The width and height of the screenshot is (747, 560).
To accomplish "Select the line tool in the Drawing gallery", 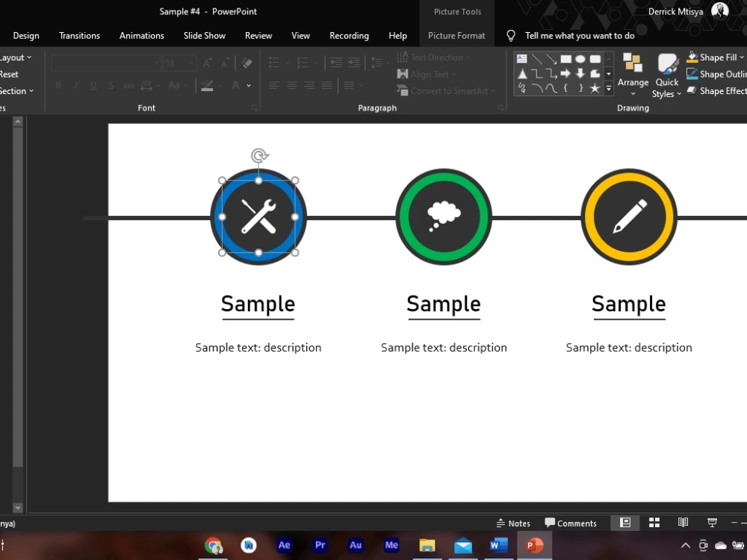I will [537, 59].
